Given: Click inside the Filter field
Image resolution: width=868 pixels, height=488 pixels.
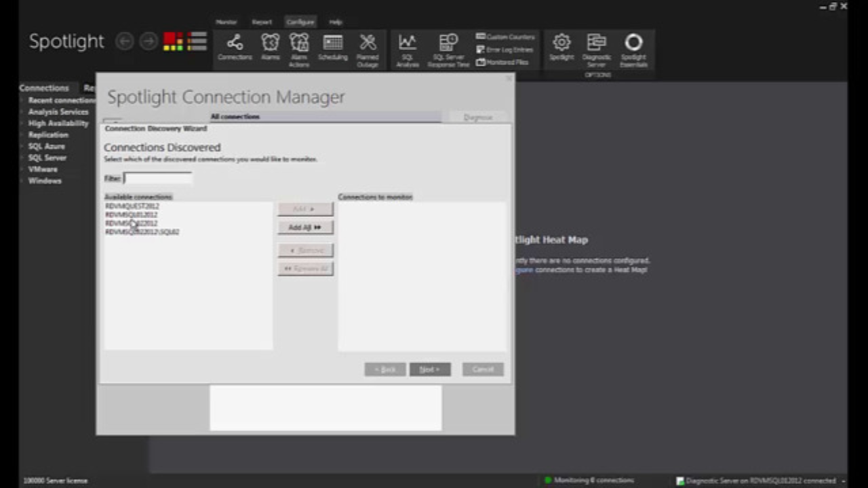Looking at the screenshot, I should [156, 178].
